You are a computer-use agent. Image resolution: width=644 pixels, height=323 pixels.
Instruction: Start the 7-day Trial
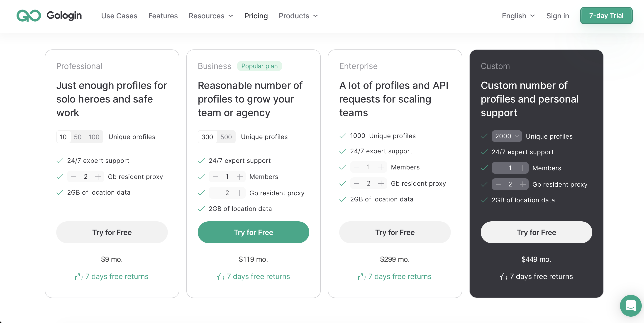(x=606, y=16)
